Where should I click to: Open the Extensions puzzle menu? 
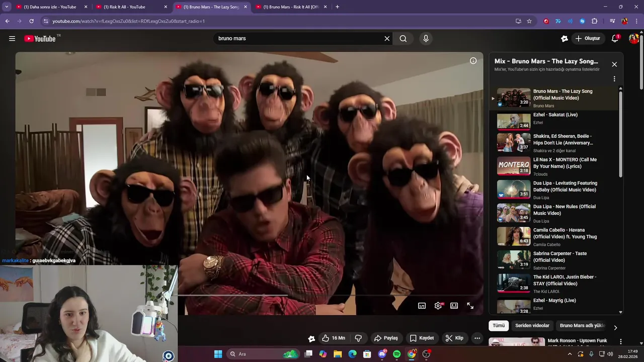595,21
